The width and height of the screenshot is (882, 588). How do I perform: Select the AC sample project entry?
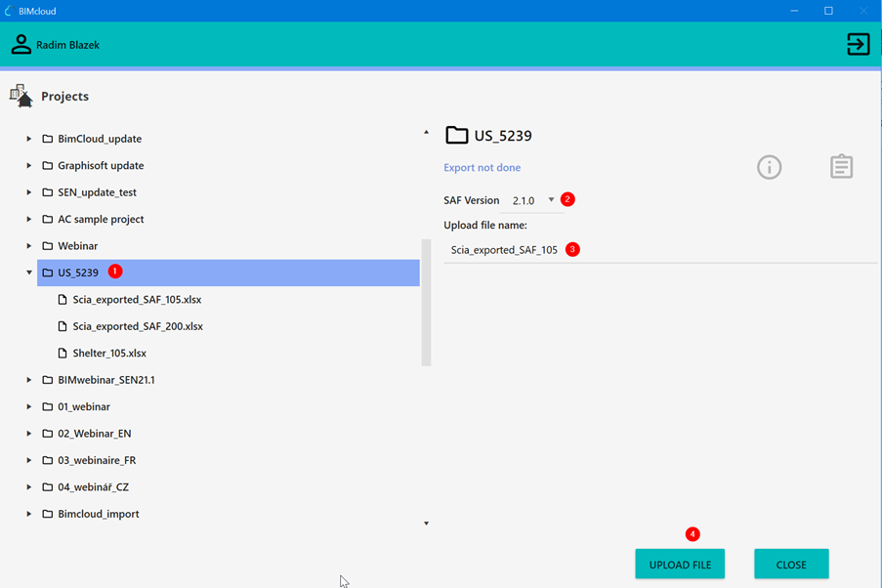[x=101, y=219]
